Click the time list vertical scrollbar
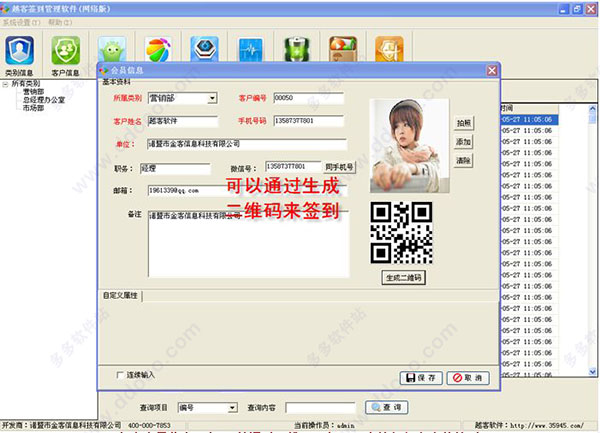The height and width of the screenshot is (433, 600). coord(592,240)
